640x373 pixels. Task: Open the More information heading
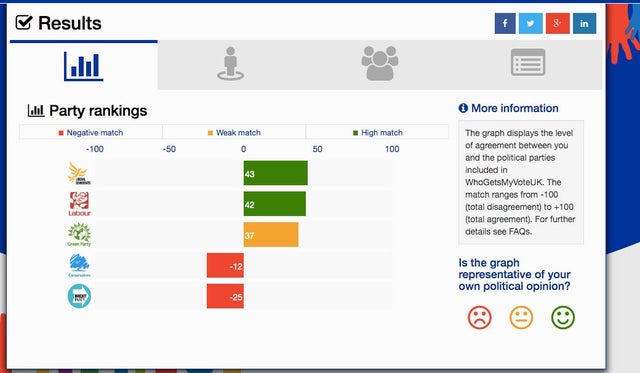[509, 108]
